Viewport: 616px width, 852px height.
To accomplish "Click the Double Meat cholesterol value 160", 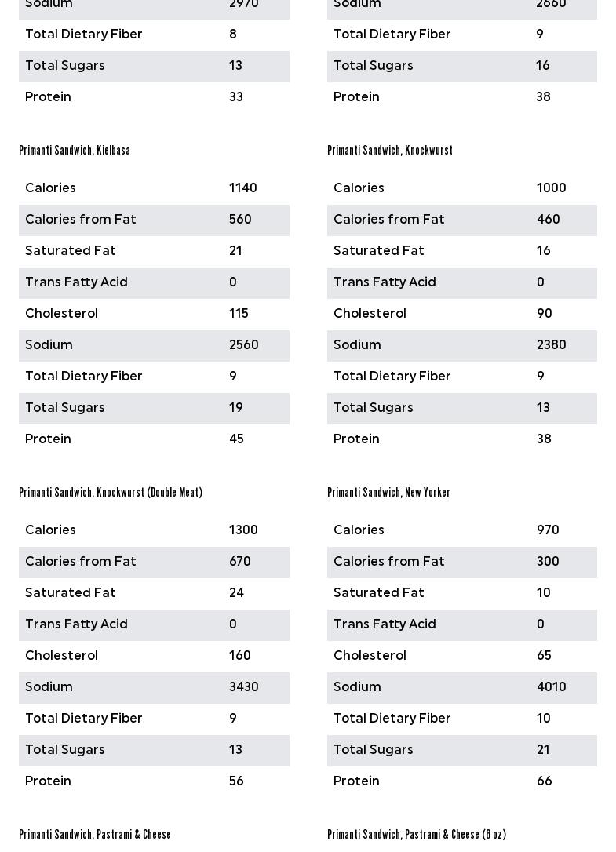I will [239, 656].
